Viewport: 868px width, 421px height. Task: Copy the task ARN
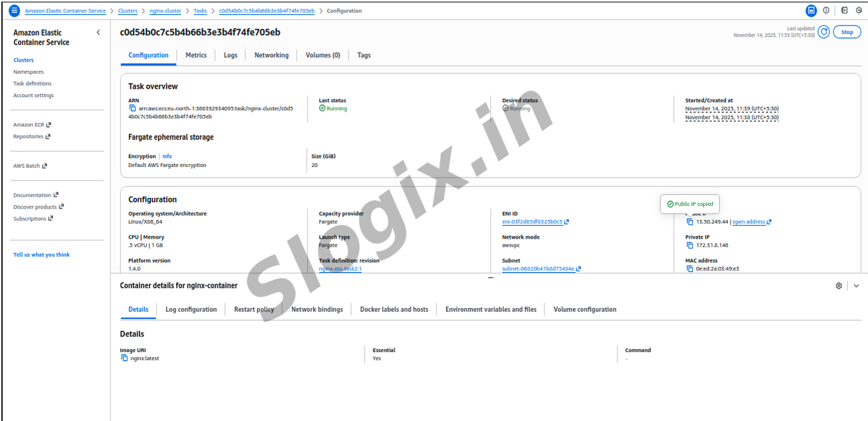point(132,108)
